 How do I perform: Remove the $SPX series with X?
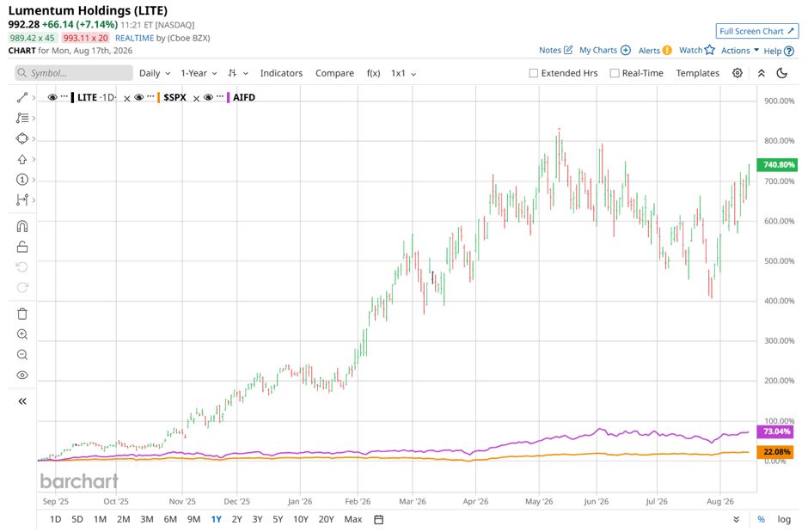coord(196,98)
